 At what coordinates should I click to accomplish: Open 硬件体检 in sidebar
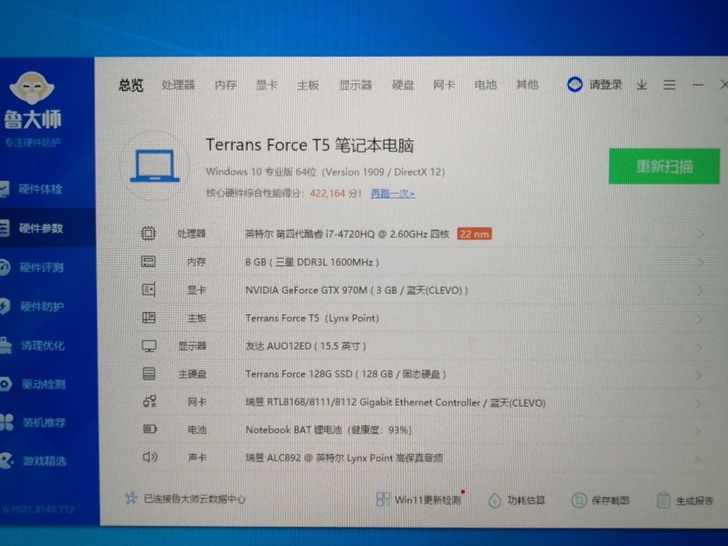tap(40, 189)
